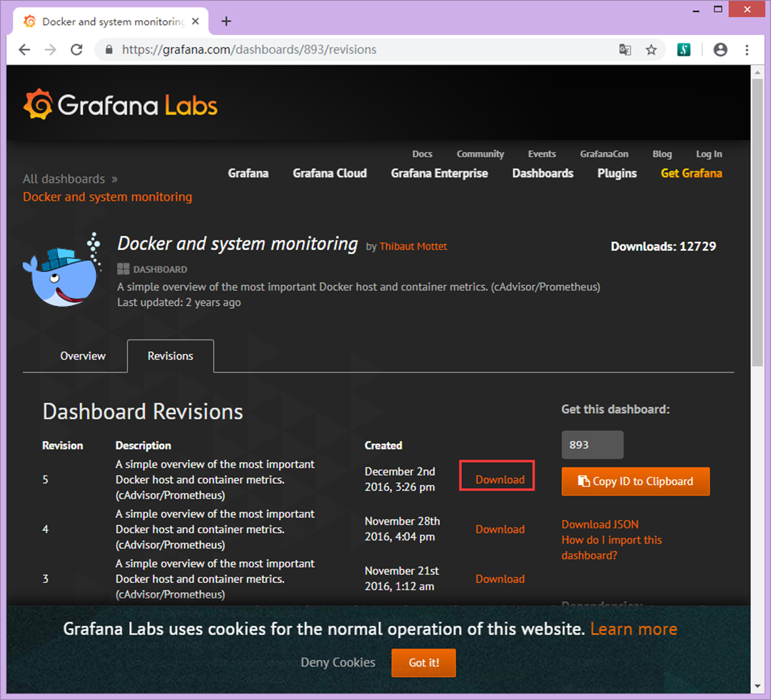Click the Docker and system monitoring title
Viewport: 771px width, 700px height.
tap(238, 244)
